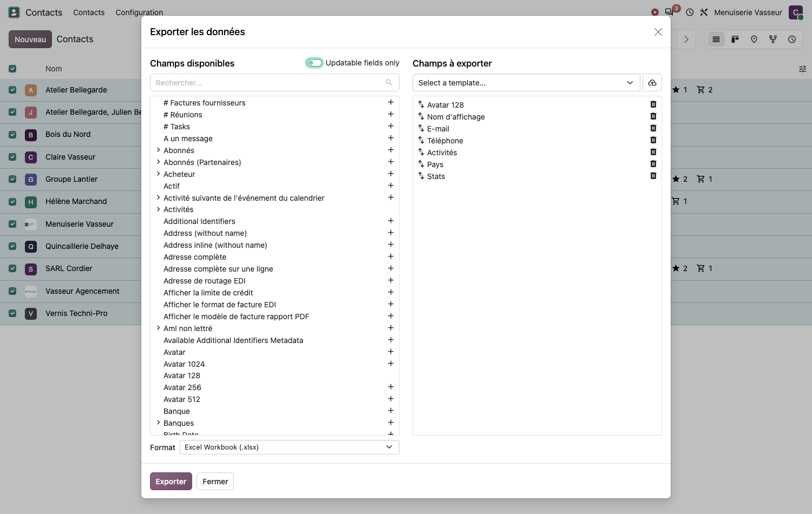Add the Adresse complète field
The width and height of the screenshot is (812, 514).
point(390,256)
